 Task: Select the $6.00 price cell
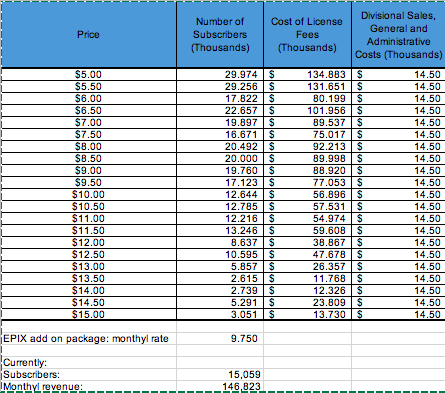[x=89, y=99]
